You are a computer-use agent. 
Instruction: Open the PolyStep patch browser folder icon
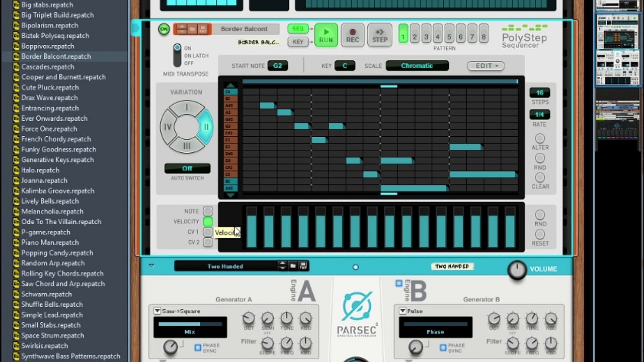193,29
